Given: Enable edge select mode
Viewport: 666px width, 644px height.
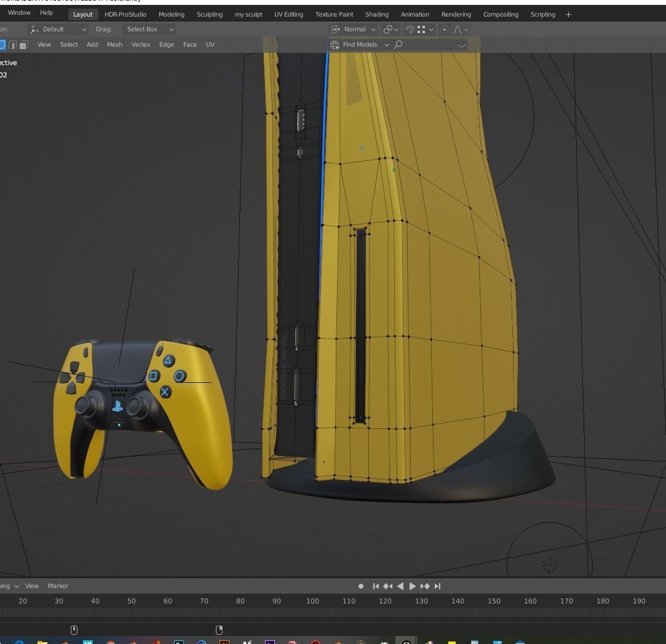Looking at the screenshot, I should [13, 45].
